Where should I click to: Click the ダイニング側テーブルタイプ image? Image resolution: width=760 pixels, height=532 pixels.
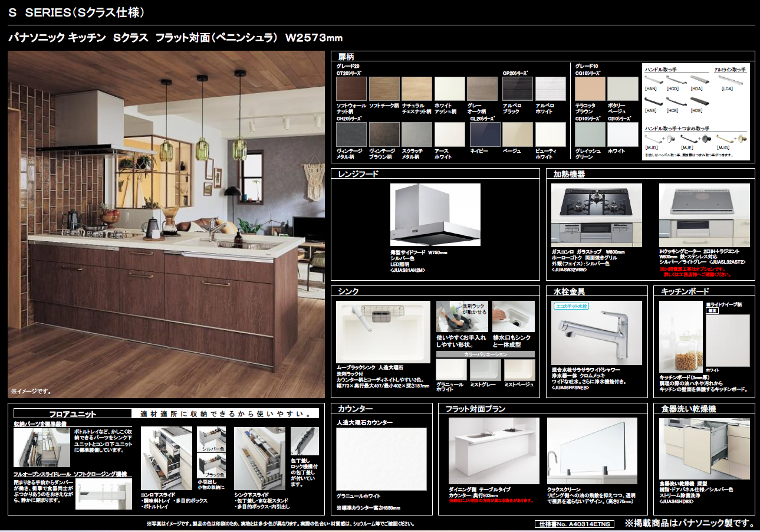493,451
